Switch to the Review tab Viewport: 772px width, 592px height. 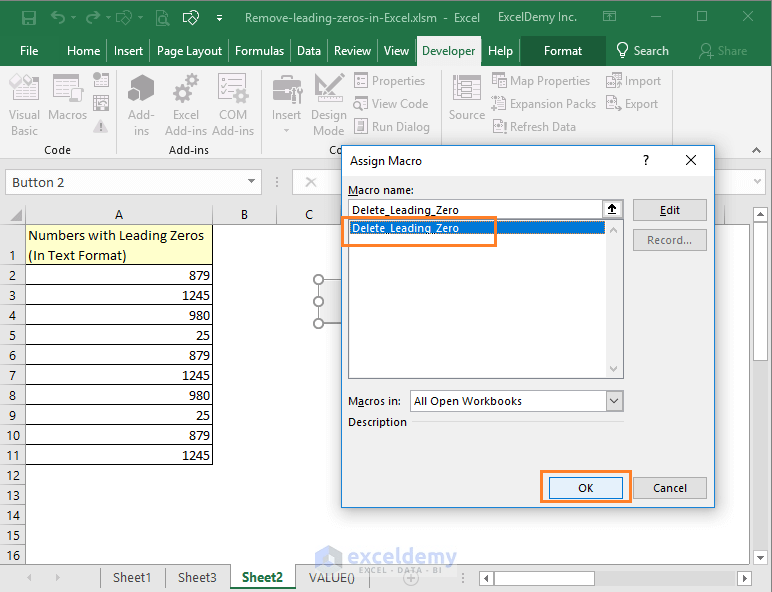352,51
